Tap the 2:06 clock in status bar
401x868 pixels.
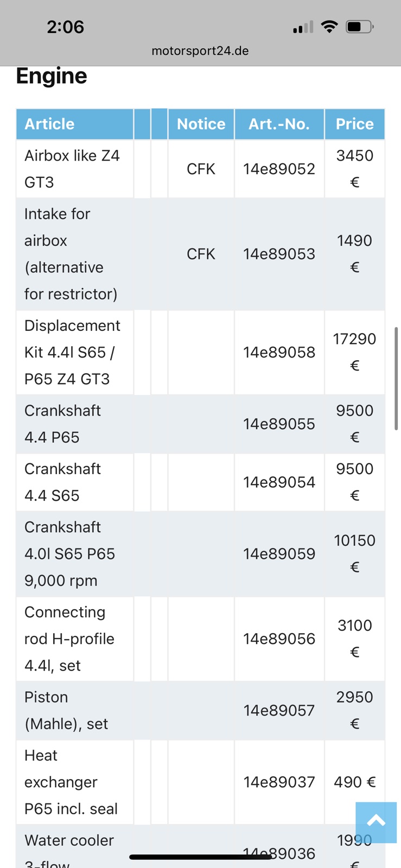click(x=65, y=27)
